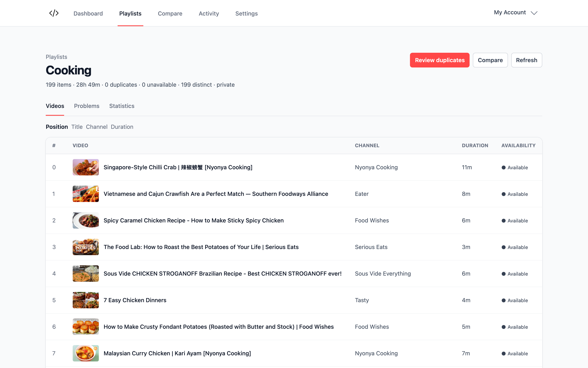Sort videos by Position
The height and width of the screenshot is (368, 588).
coord(57,127)
